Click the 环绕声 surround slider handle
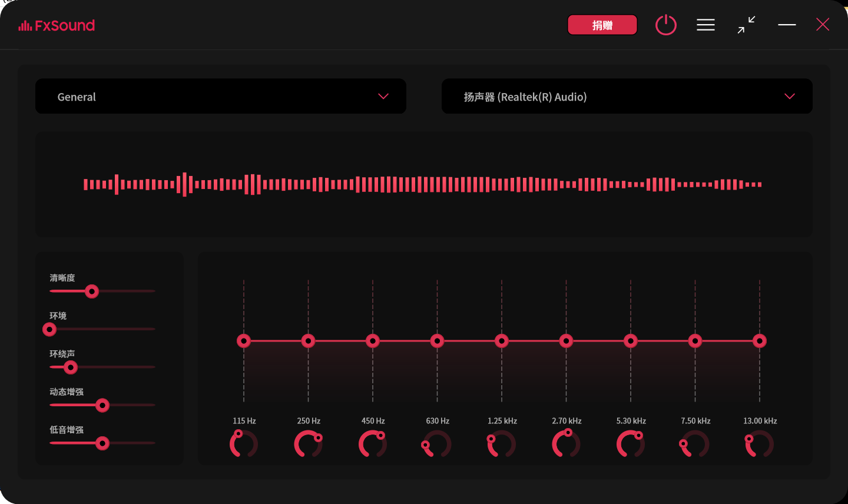 tap(71, 367)
